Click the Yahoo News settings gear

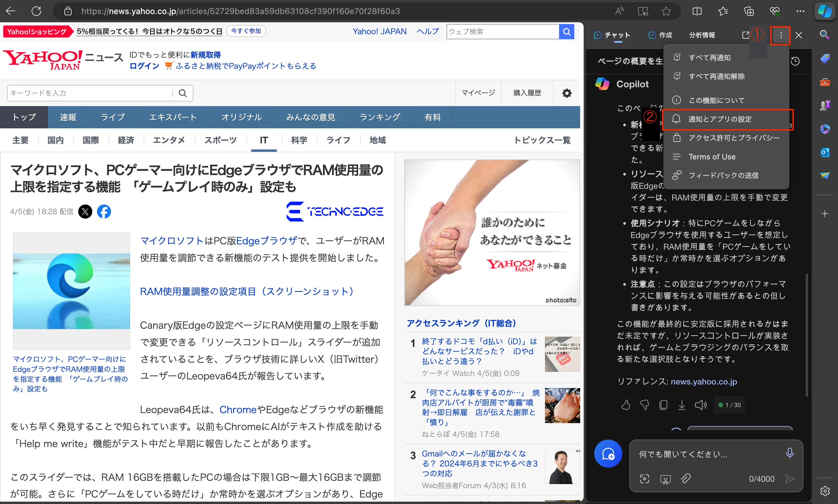coord(567,93)
